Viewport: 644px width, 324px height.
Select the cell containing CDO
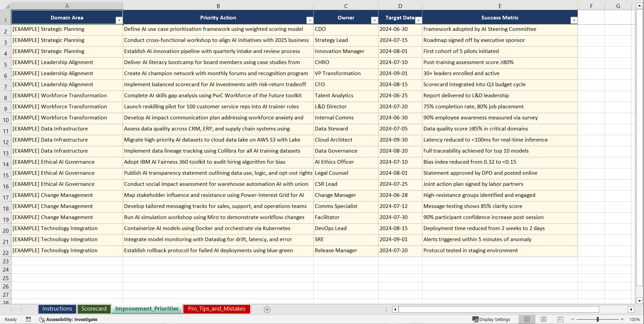coord(346,29)
